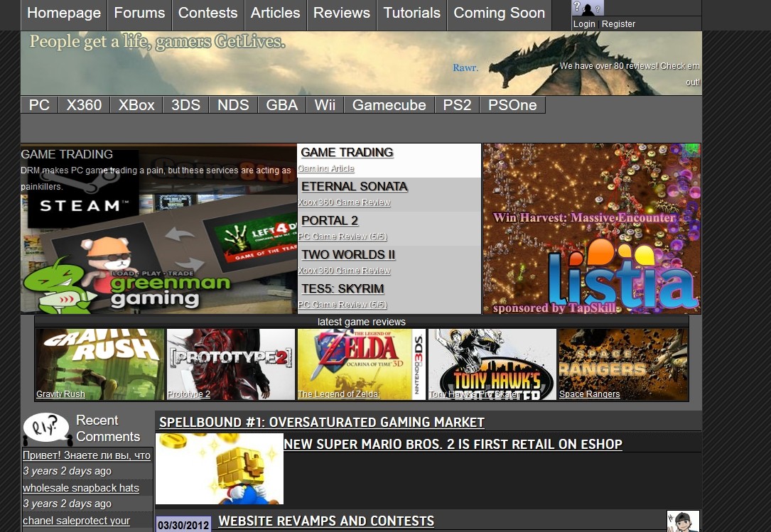Click the Recent Comments speech bubble icon
771x532 pixels.
[47, 428]
